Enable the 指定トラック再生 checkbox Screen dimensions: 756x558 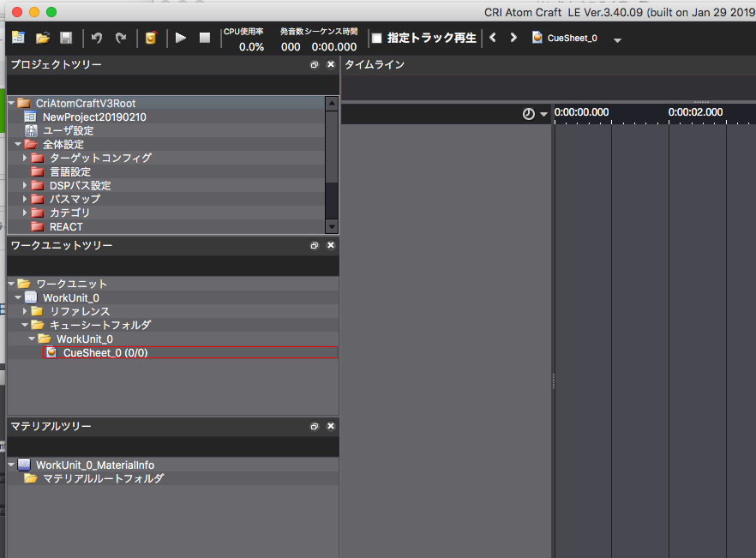(x=376, y=38)
